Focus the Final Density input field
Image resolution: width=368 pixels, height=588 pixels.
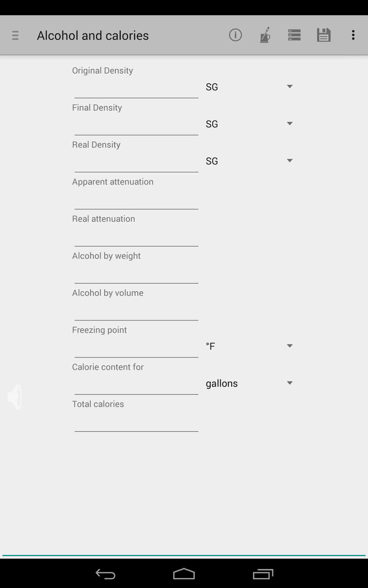[136, 125]
